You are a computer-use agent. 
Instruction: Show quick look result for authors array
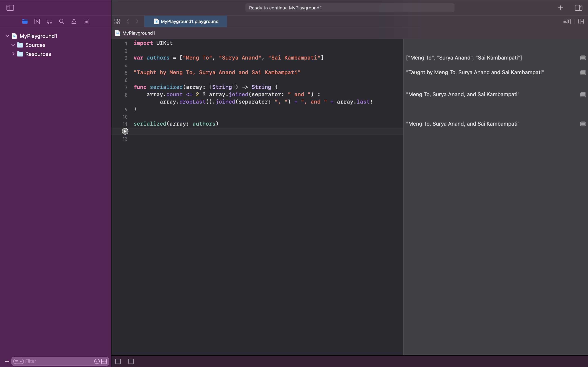click(583, 58)
